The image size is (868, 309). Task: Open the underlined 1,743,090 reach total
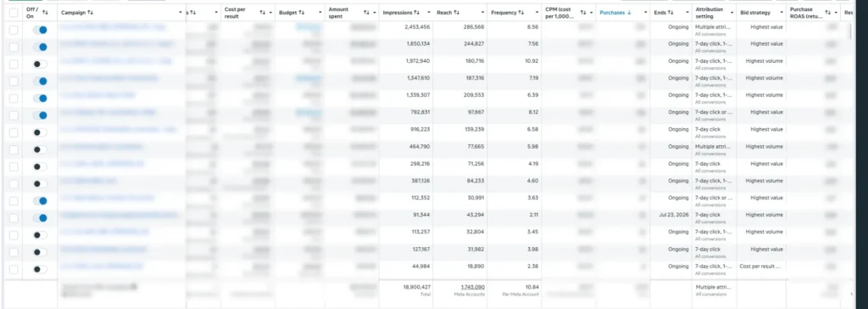(473, 287)
